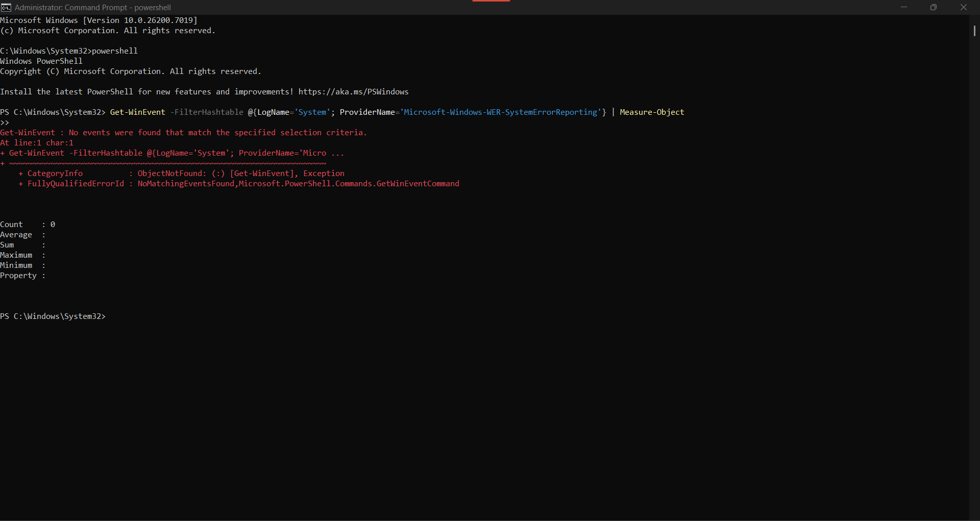Click the white Get-WinEvent cmdlet in the prompt line
Screen dimensions: 980x521
[138, 112]
